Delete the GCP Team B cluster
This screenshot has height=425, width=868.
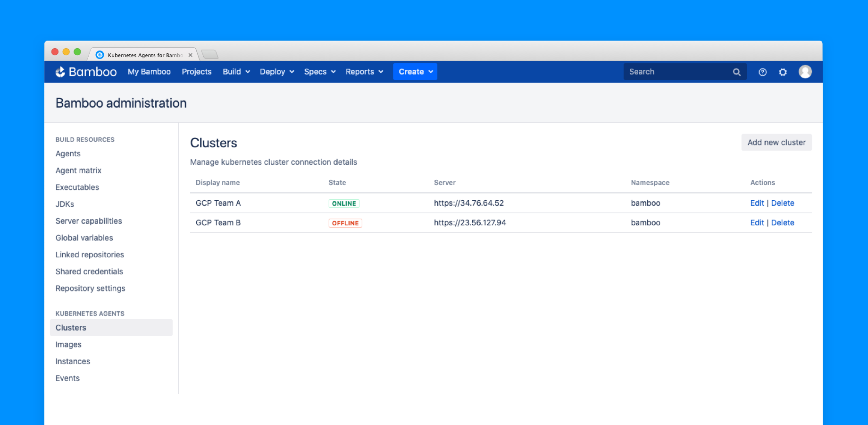(783, 223)
